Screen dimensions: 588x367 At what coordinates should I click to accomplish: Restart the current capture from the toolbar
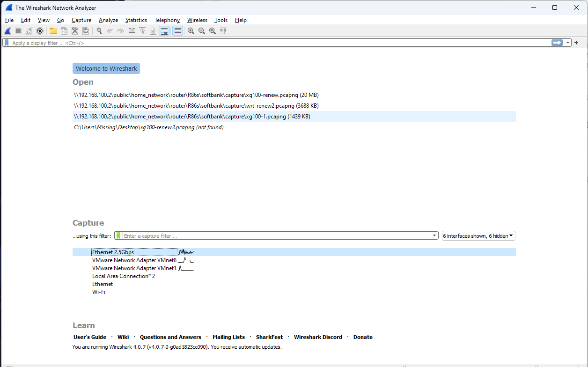pos(29,31)
